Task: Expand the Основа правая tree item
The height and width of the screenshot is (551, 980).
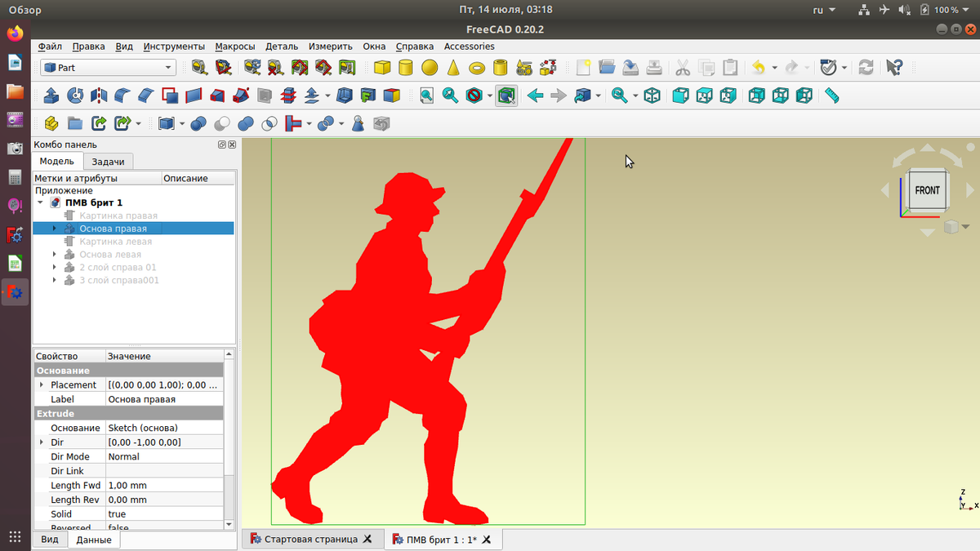Action: click(55, 229)
